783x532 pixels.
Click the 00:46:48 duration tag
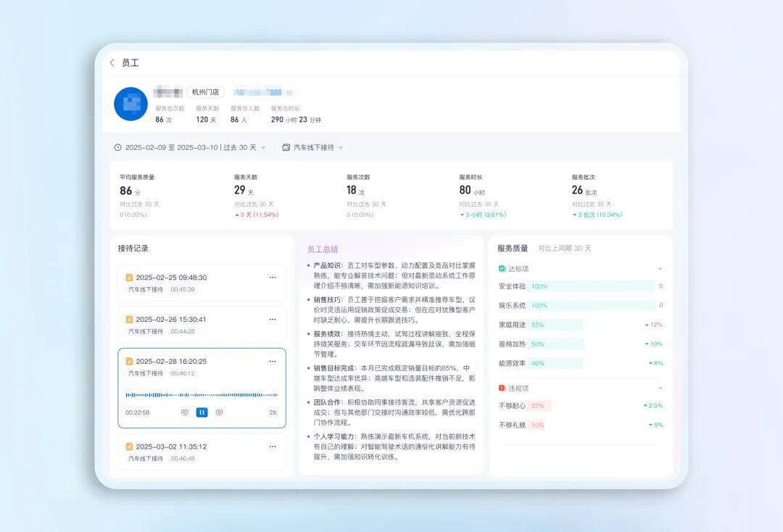coord(183,459)
